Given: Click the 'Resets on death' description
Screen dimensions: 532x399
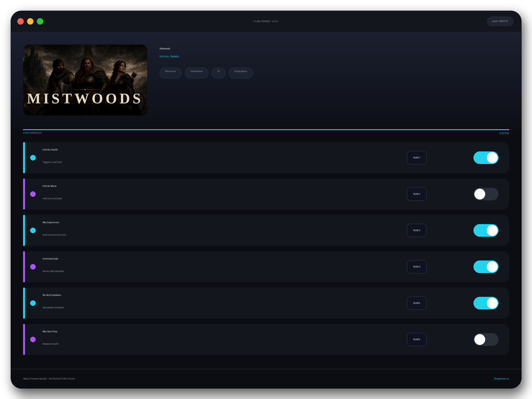Looking at the screenshot, I should point(51,344).
